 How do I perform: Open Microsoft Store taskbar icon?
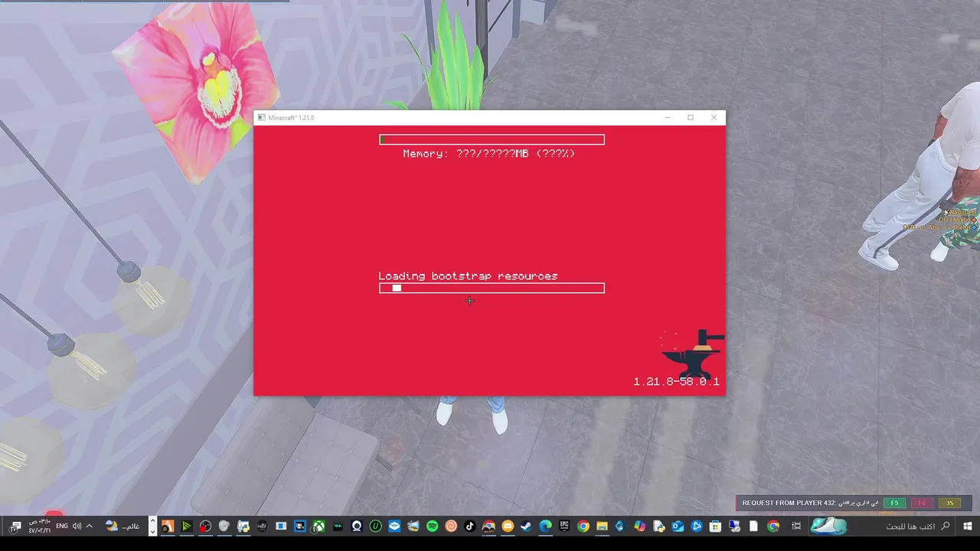715,527
